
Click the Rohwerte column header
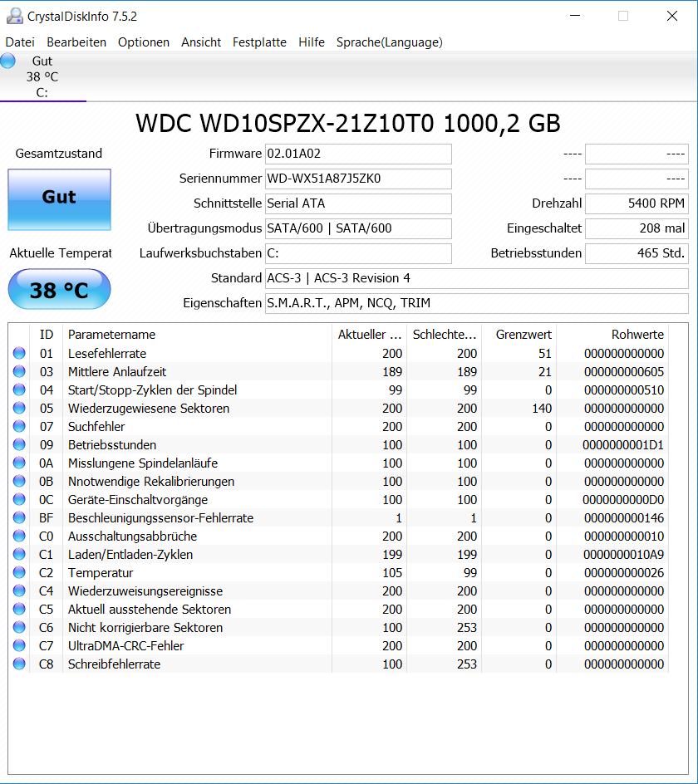[612, 335]
